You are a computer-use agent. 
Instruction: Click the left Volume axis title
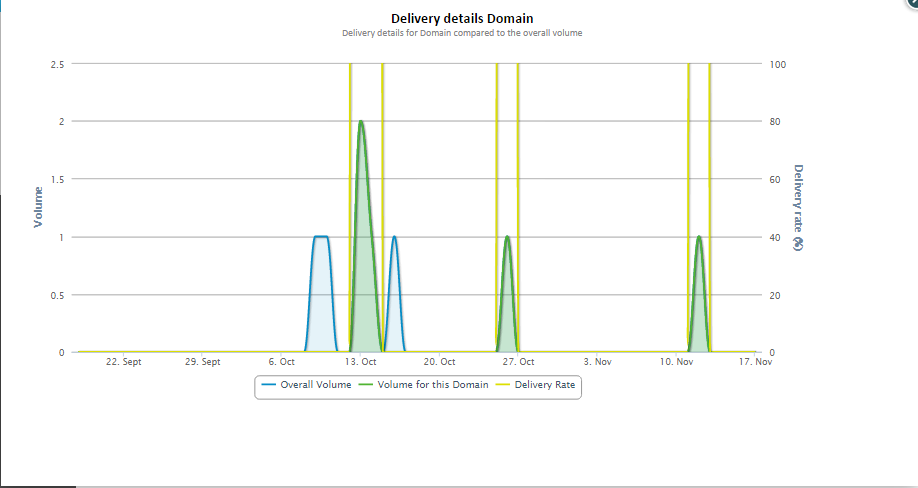pyautogui.click(x=38, y=207)
